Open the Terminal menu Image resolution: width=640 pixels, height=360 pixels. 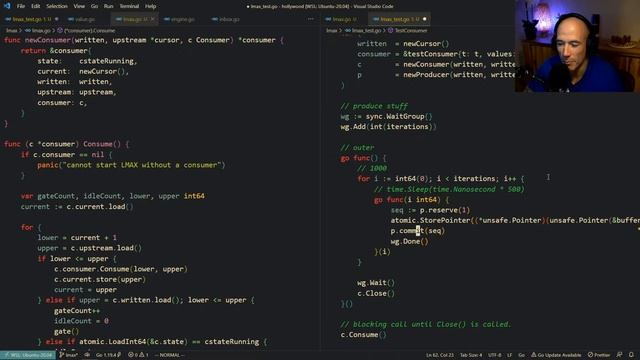(129, 6)
